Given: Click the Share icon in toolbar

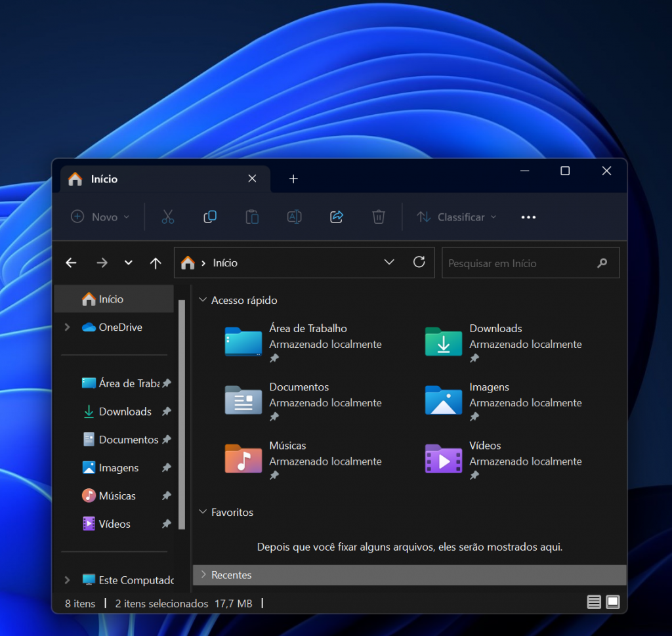Looking at the screenshot, I should (337, 217).
